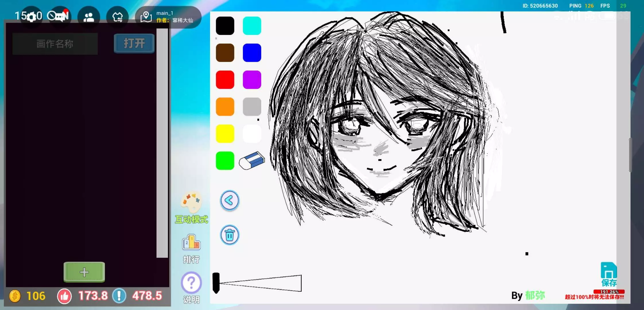Click the 画作名称 name input field

click(55, 44)
